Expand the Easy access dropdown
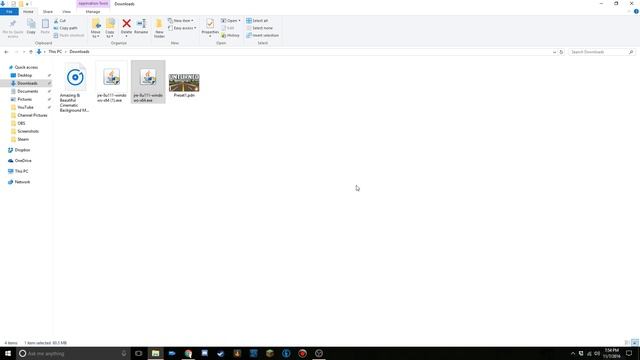 coord(182,28)
